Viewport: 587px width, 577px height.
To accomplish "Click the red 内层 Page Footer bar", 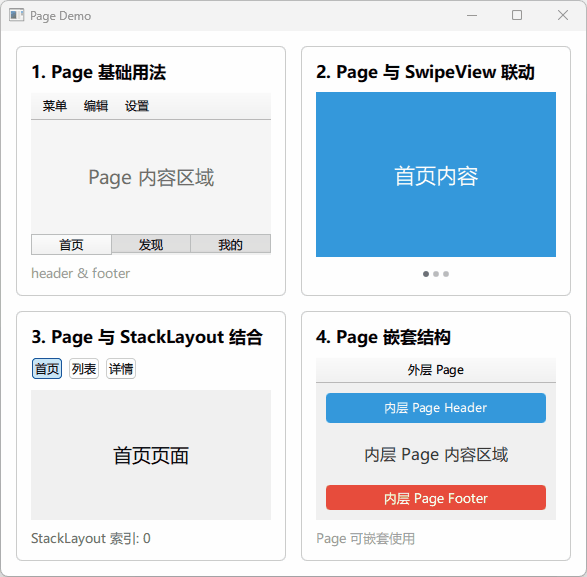I will click(436, 498).
